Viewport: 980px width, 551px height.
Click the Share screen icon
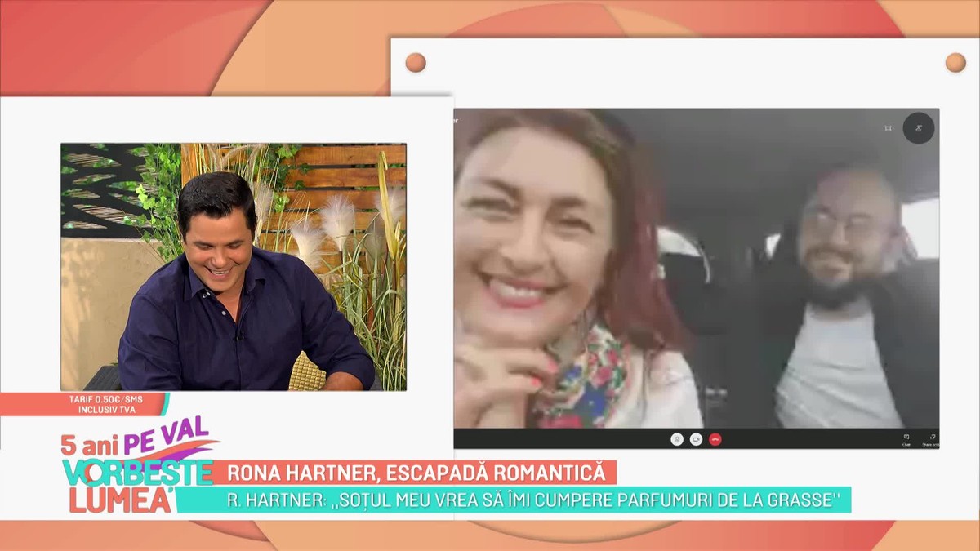[x=930, y=439]
